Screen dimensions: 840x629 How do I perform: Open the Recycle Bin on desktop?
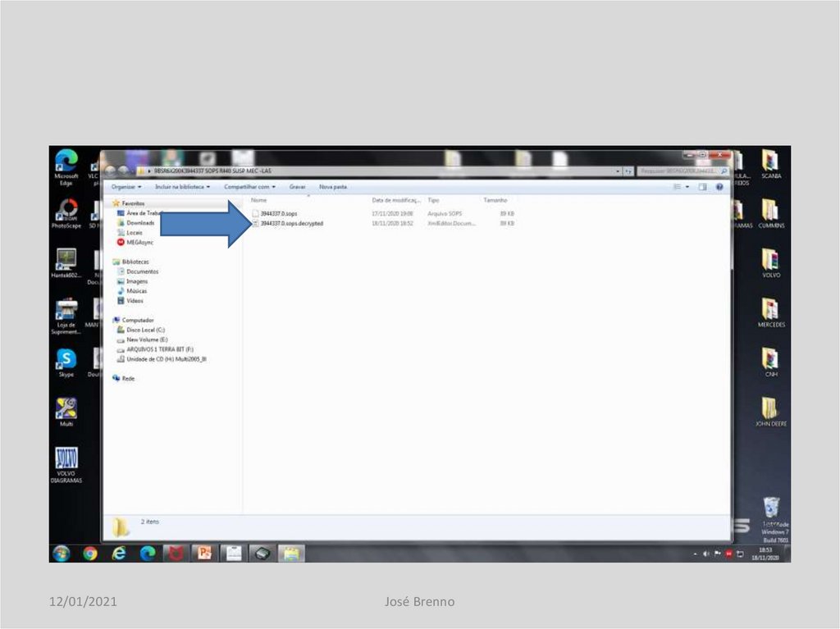point(771,508)
